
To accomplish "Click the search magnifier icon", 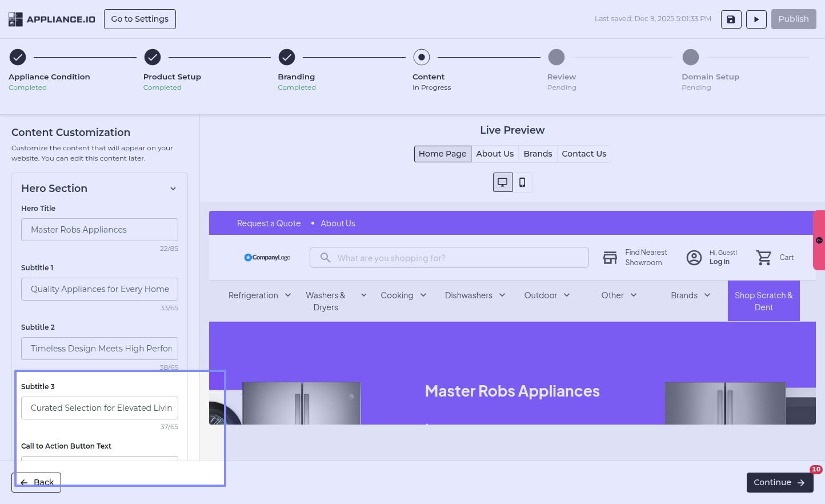I will (x=325, y=258).
